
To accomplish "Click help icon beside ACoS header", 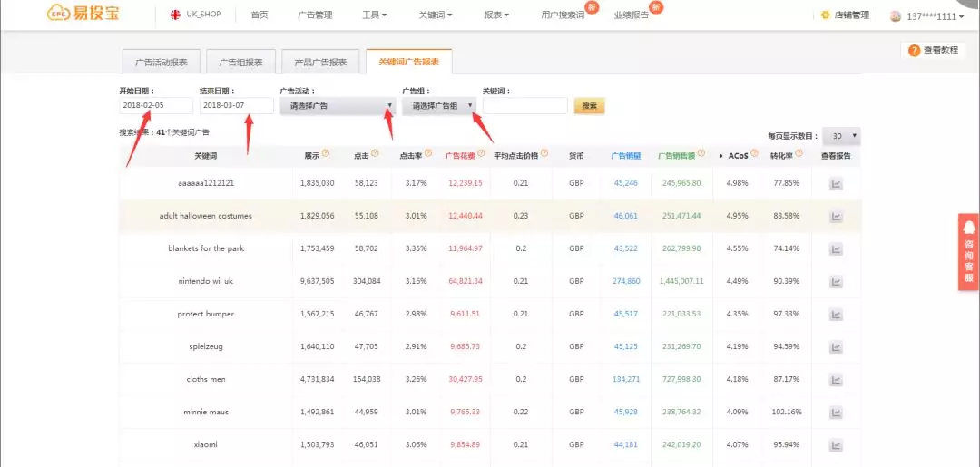I will (x=754, y=154).
